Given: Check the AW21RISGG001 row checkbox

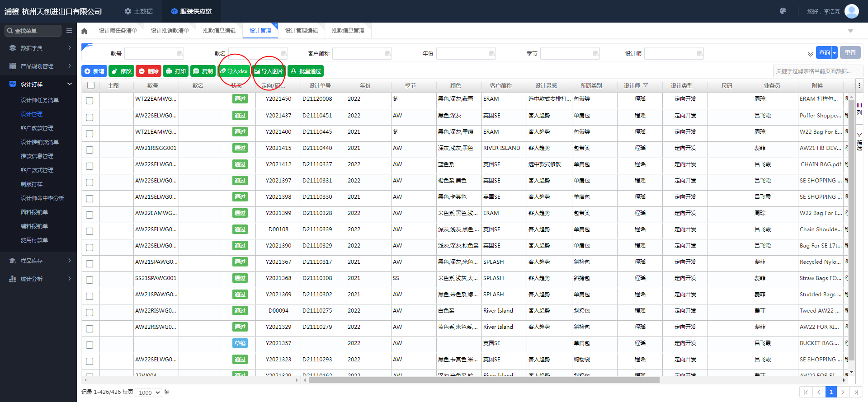Looking at the screenshot, I should 90,150.
